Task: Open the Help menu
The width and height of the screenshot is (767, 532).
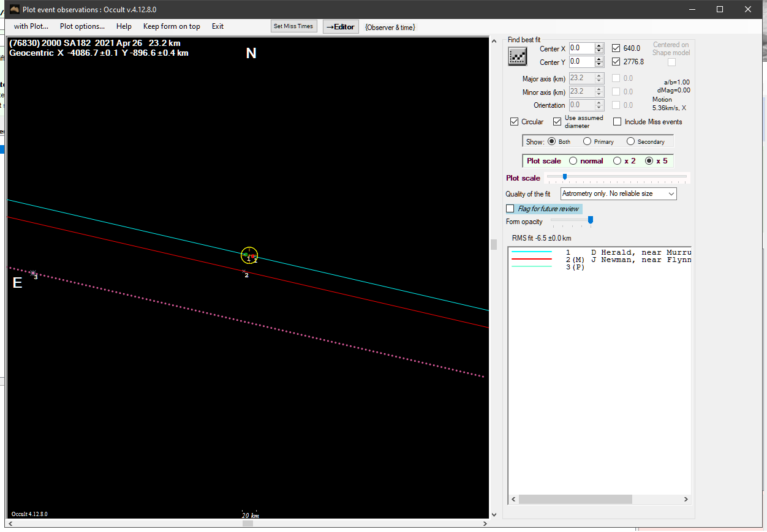Action: (x=124, y=26)
